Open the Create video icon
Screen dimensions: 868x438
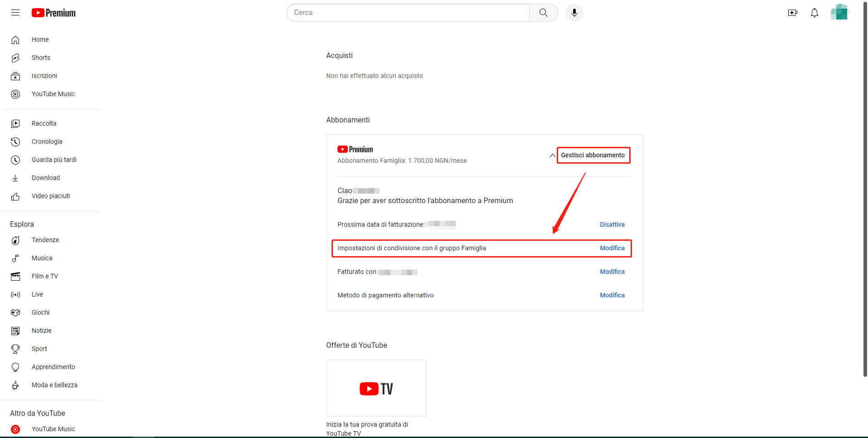793,13
